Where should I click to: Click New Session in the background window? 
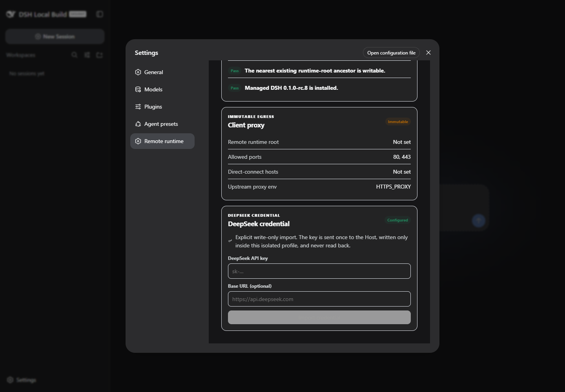point(55,36)
